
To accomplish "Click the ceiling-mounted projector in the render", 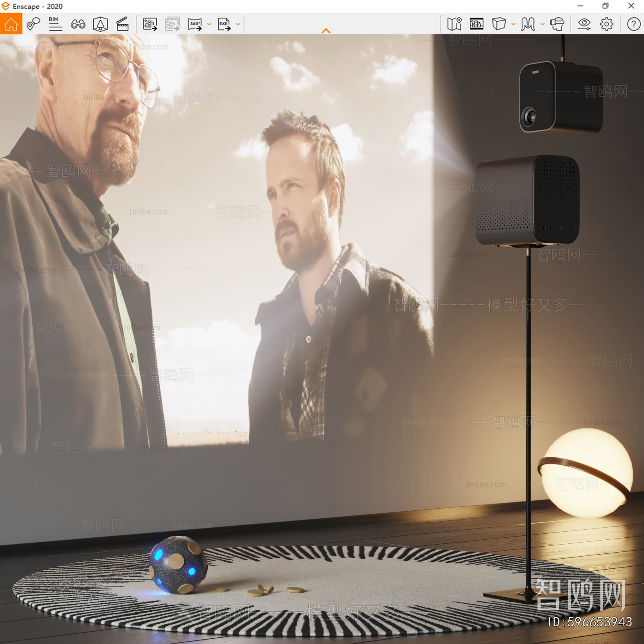I will 561,97.
